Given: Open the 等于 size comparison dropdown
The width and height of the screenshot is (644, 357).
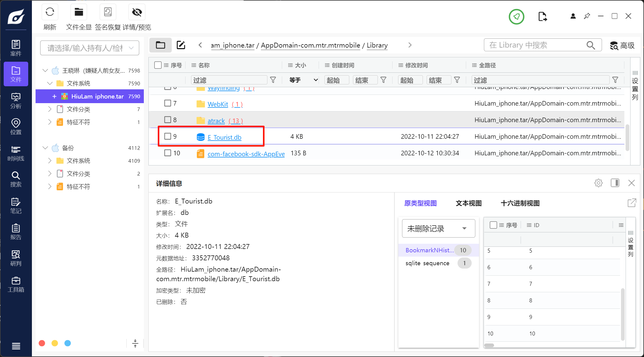Looking at the screenshot, I should click(303, 80).
